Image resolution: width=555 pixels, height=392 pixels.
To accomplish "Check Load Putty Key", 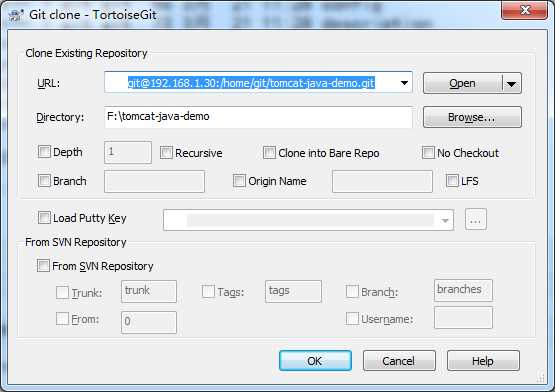I will 44,218.
